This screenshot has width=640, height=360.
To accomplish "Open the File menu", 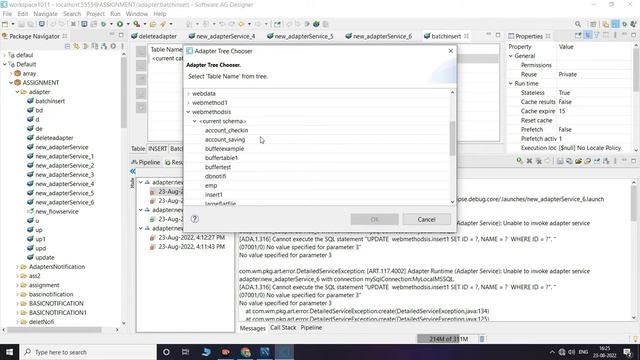I will [x=7, y=14].
